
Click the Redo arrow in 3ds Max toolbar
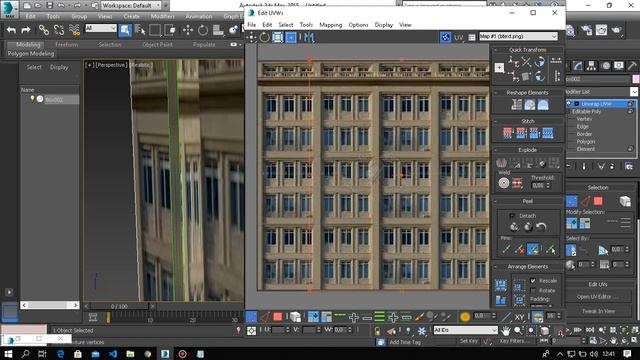[x=26, y=30]
